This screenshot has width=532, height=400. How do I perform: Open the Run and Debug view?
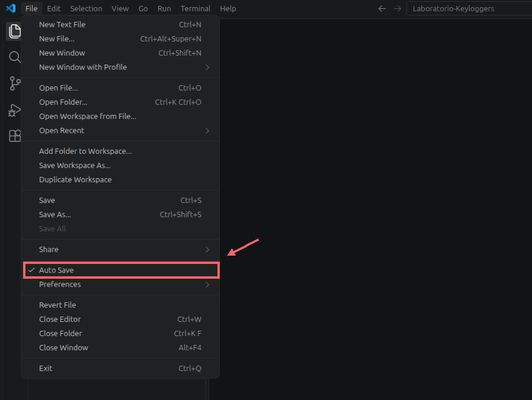click(14, 110)
